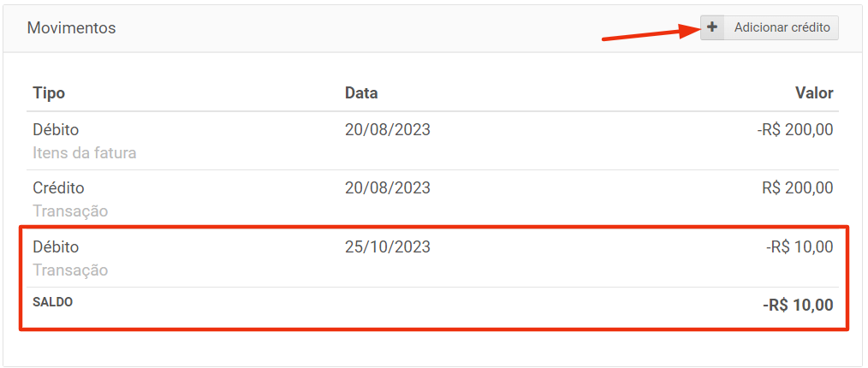Click the Itens da fatura description

tap(85, 153)
